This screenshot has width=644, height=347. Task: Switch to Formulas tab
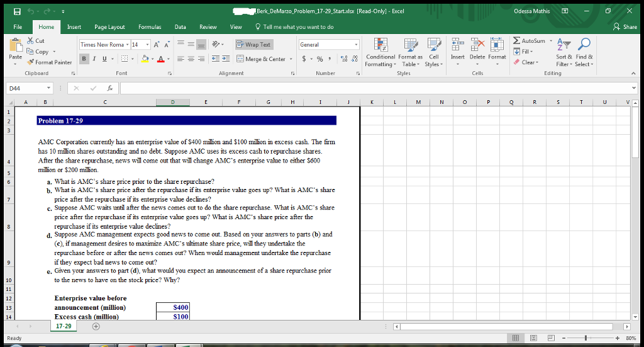150,26
